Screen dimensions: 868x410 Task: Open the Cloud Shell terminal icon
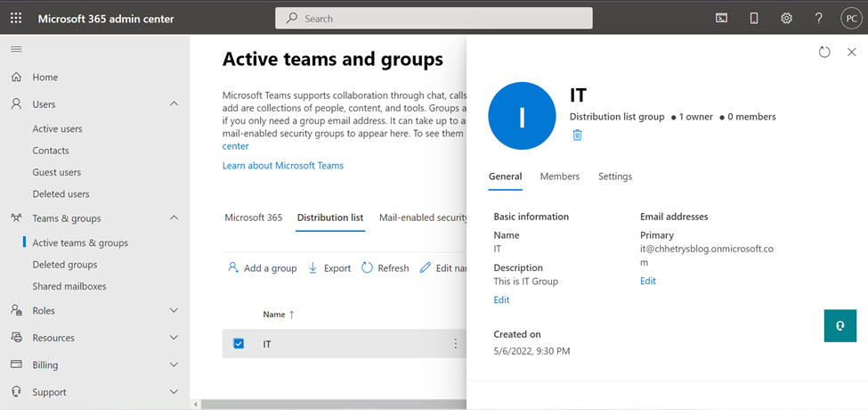721,19
